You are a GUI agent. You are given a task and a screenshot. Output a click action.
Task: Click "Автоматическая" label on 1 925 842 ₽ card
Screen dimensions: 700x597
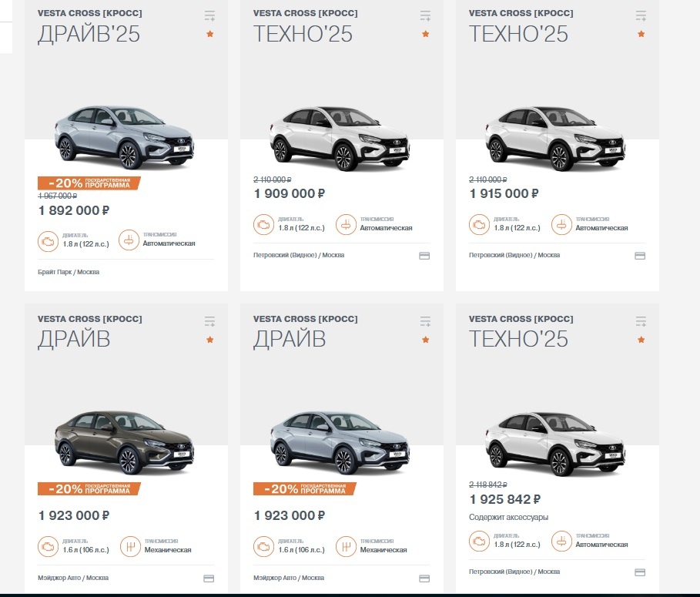click(x=601, y=545)
